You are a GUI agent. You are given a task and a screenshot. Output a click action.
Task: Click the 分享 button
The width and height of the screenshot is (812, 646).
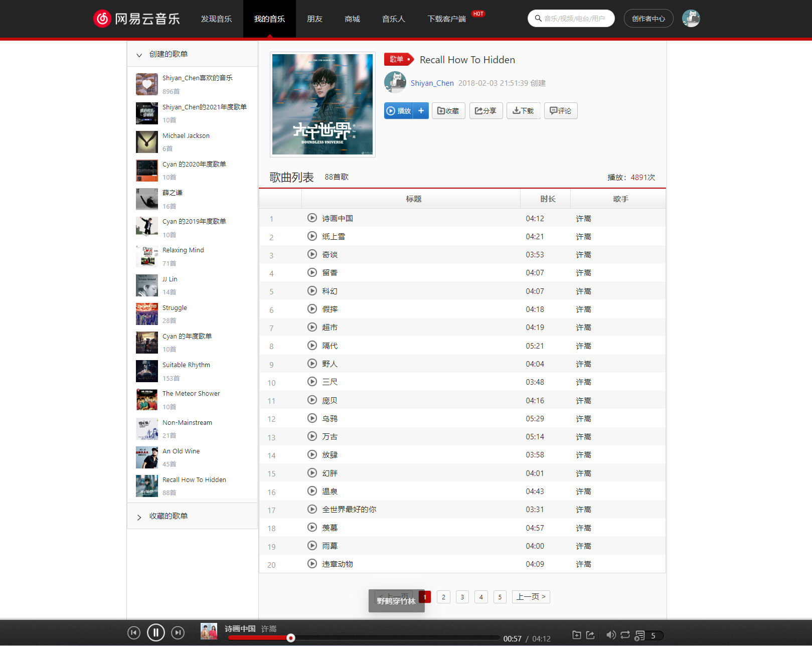pyautogui.click(x=486, y=111)
